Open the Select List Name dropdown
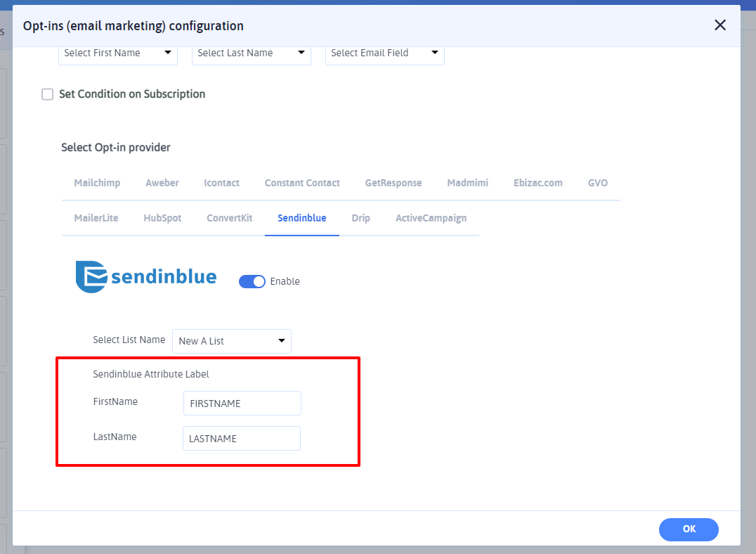756x554 pixels. (231, 341)
